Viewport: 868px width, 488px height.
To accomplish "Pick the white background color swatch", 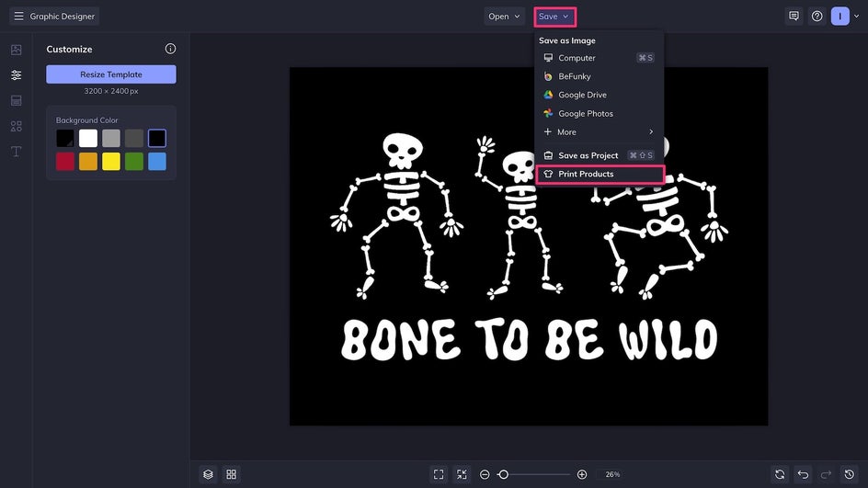I will click(x=88, y=139).
